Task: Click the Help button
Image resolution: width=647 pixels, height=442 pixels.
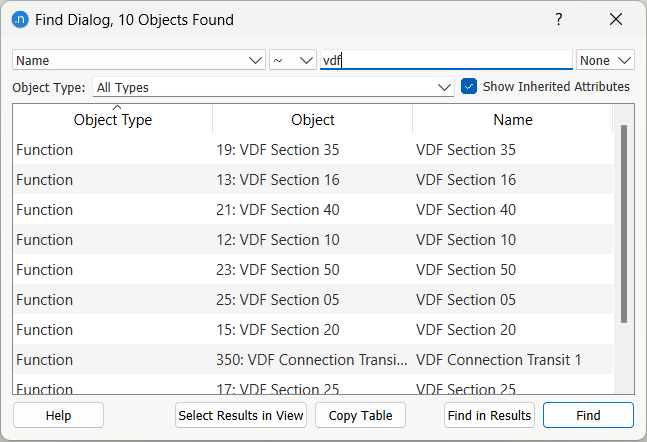Action: [x=58, y=415]
